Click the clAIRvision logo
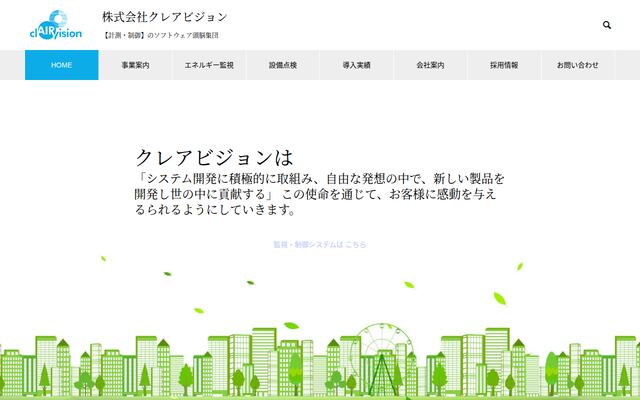The height and width of the screenshot is (400, 640). coord(56,25)
